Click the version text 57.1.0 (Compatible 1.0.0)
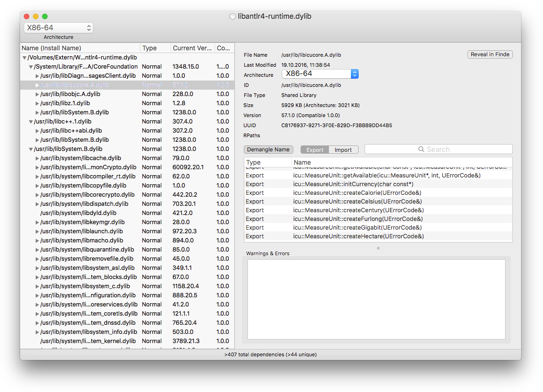The height and width of the screenshot is (392, 543). pyautogui.click(x=310, y=115)
